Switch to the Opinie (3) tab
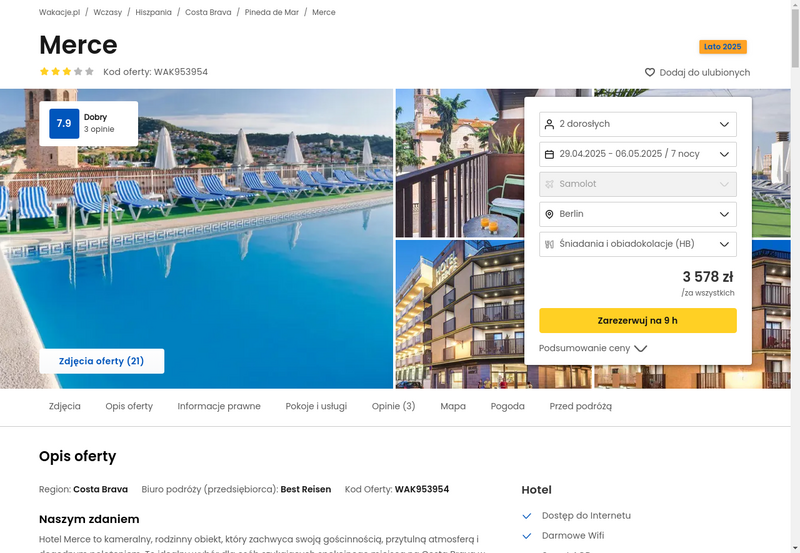 click(393, 406)
